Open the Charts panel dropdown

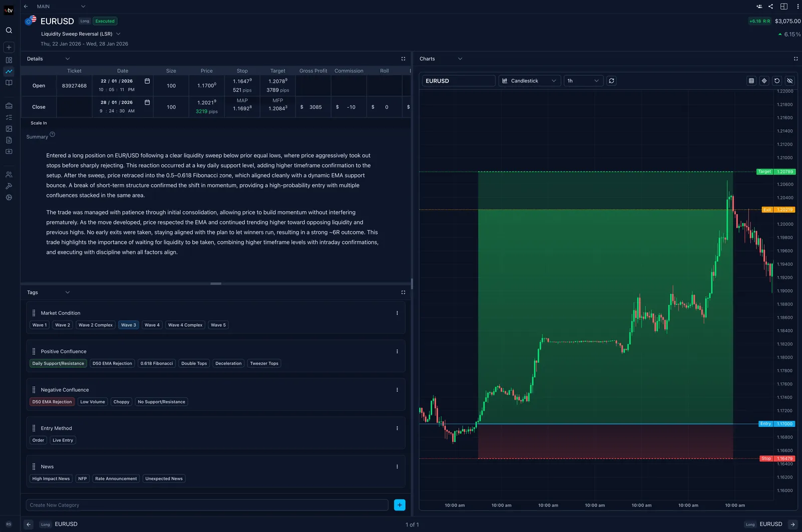(x=441, y=59)
